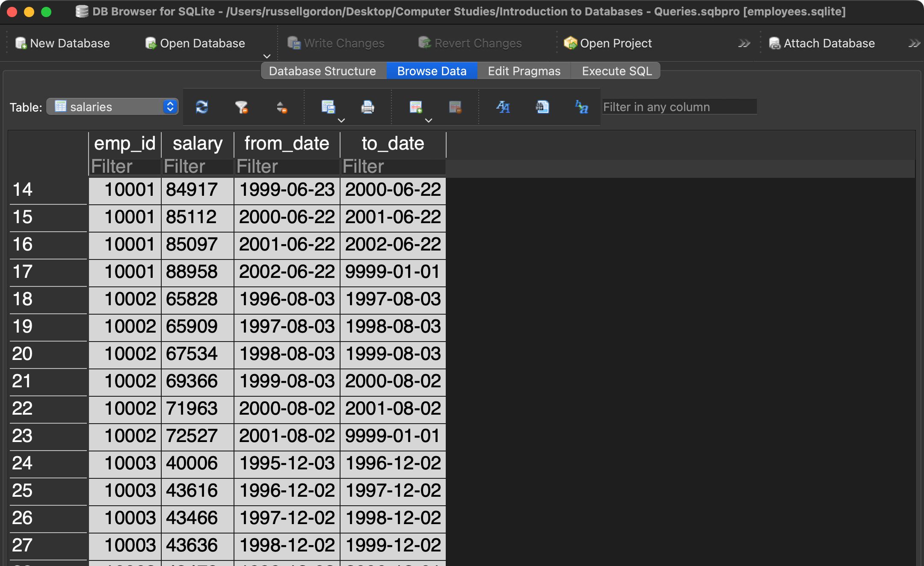
Task: Click the find and replace icon
Action: coord(582,107)
